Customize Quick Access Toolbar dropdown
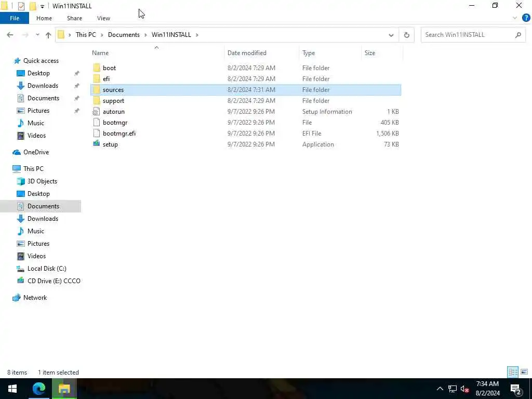The height and width of the screenshot is (399, 532). [x=42, y=6]
